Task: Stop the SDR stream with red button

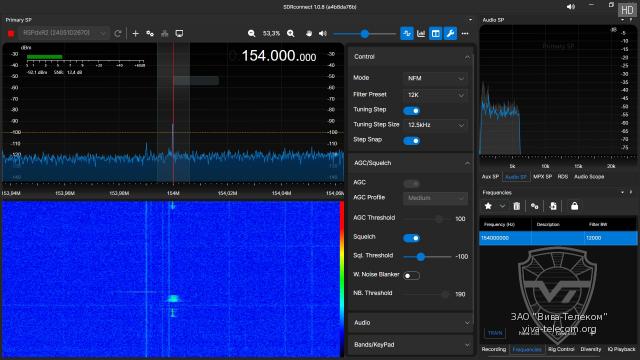Action: (11, 33)
